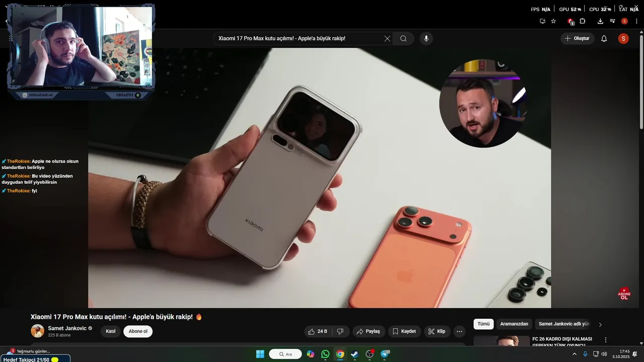Start voice search with microphone icon
Screen dimensions: 644x362
(426, 39)
